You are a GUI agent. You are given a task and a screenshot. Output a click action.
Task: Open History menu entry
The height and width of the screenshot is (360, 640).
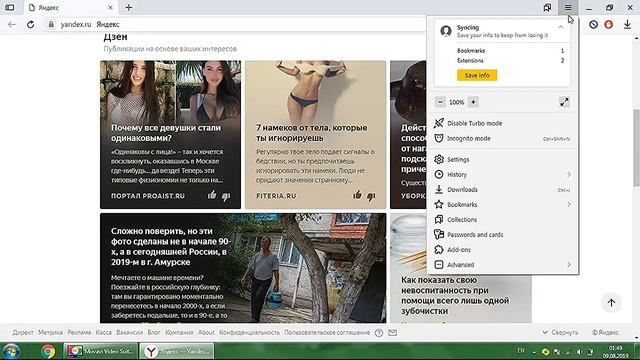pyautogui.click(x=502, y=175)
